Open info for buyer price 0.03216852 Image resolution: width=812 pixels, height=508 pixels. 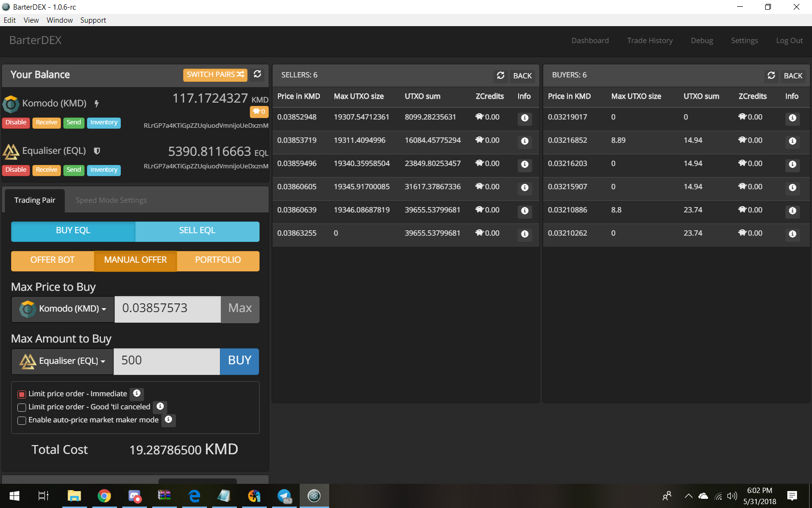(x=793, y=141)
